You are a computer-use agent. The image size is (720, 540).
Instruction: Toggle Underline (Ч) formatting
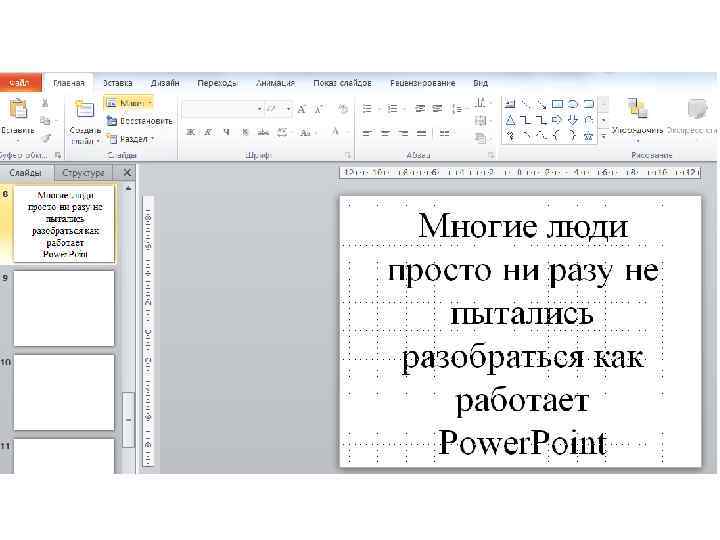point(226,132)
